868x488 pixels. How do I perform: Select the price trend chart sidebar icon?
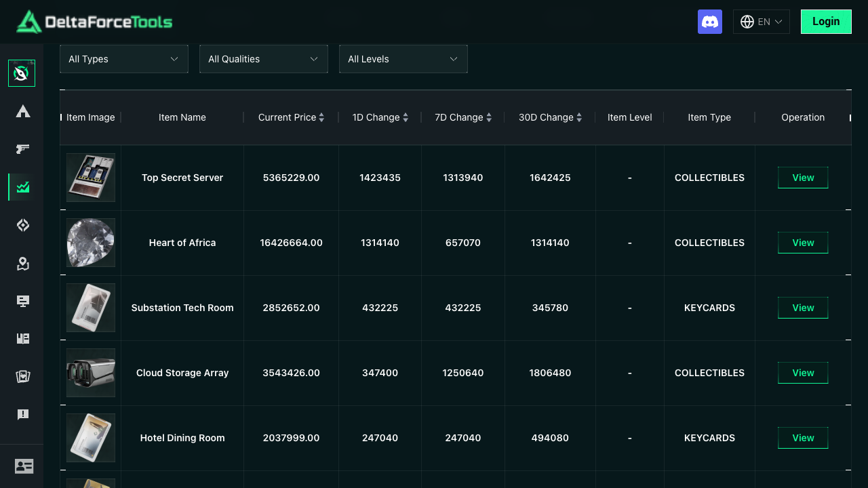pyautogui.click(x=23, y=187)
